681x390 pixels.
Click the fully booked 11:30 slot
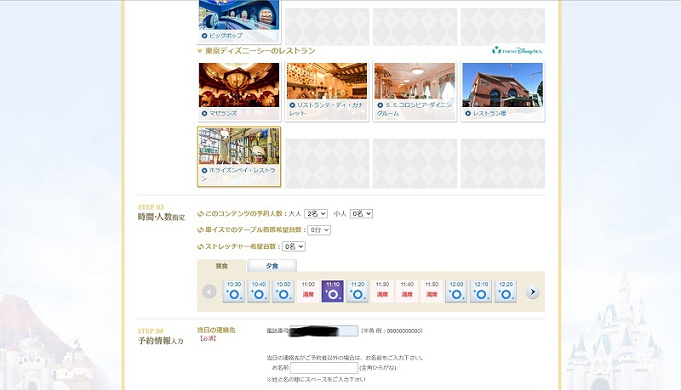coord(382,291)
